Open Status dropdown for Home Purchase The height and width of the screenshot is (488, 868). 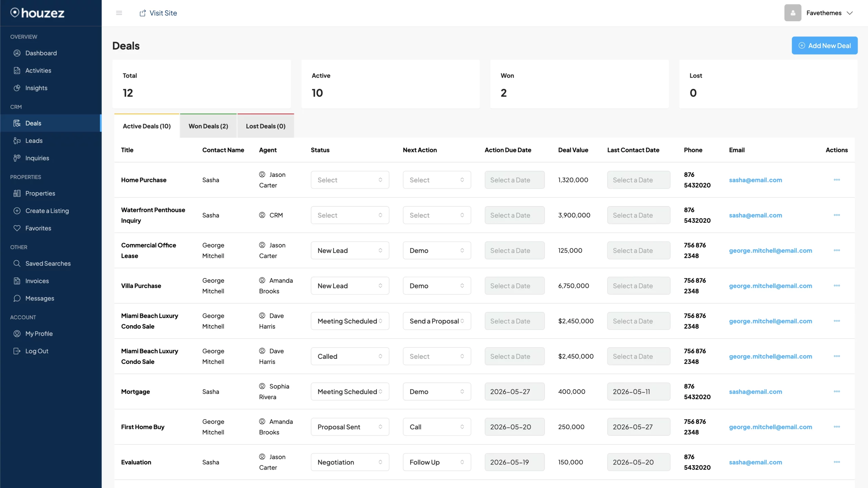[350, 180]
